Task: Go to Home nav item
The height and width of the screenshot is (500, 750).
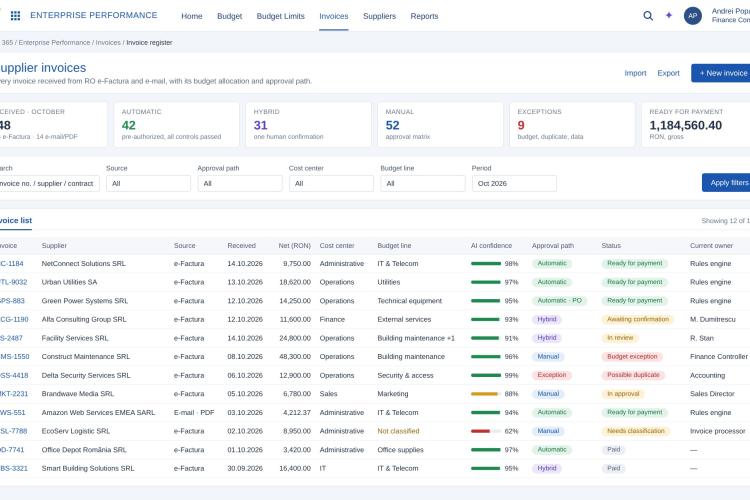Action: point(192,16)
